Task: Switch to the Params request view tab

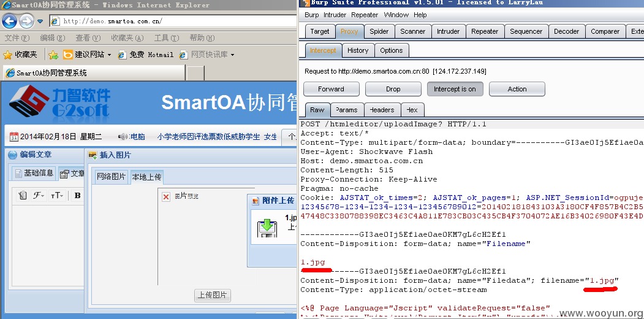Action: [x=347, y=110]
